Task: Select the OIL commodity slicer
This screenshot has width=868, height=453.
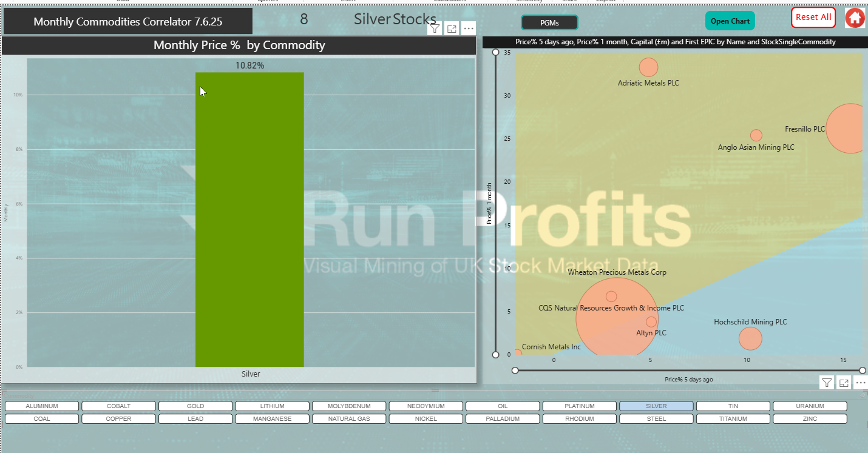Action: [503, 406]
